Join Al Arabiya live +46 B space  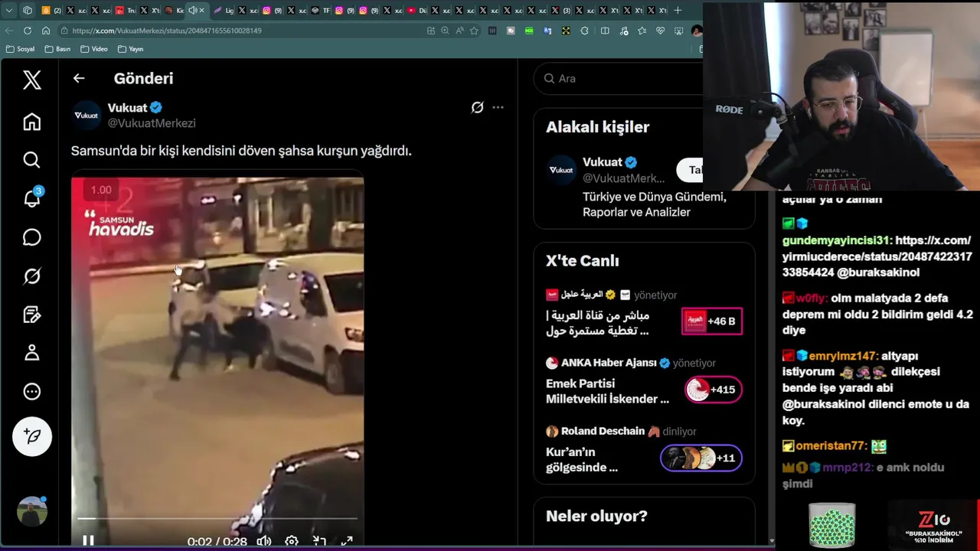point(712,321)
